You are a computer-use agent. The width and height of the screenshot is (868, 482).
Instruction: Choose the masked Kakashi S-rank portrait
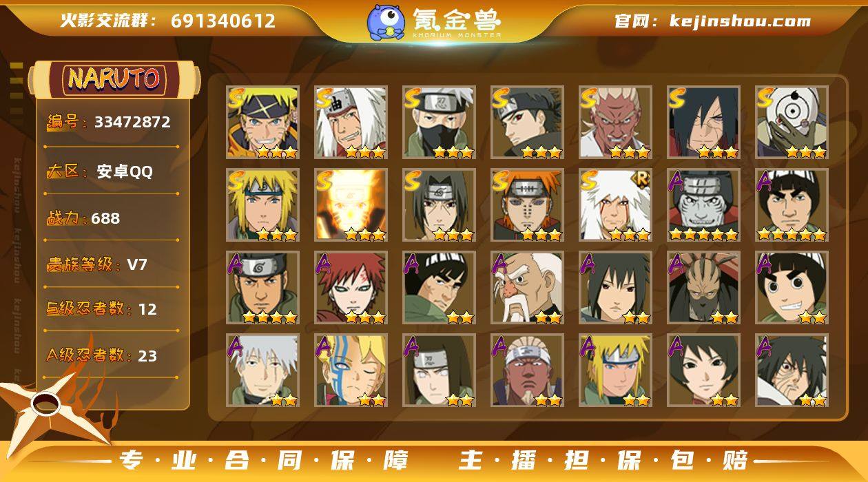tap(440, 123)
